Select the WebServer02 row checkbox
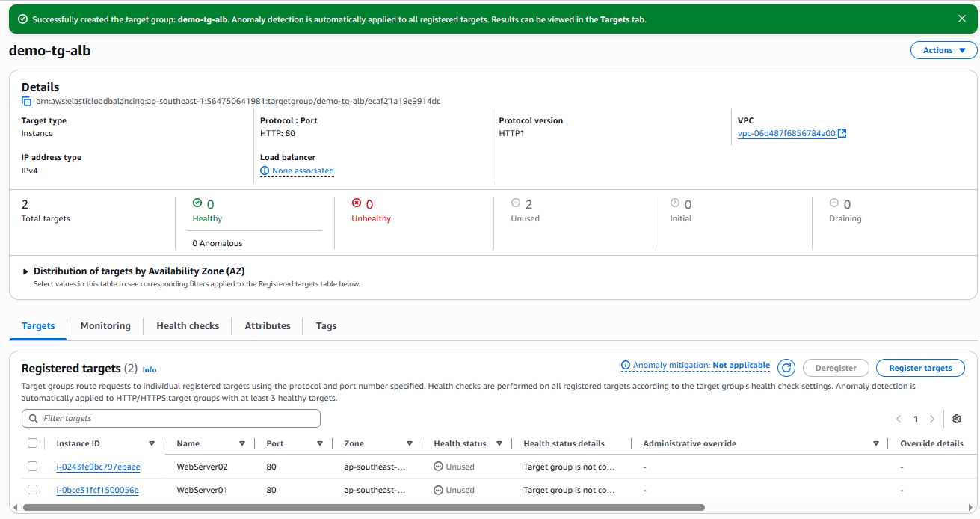This screenshot has width=980, height=519. point(32,467)
